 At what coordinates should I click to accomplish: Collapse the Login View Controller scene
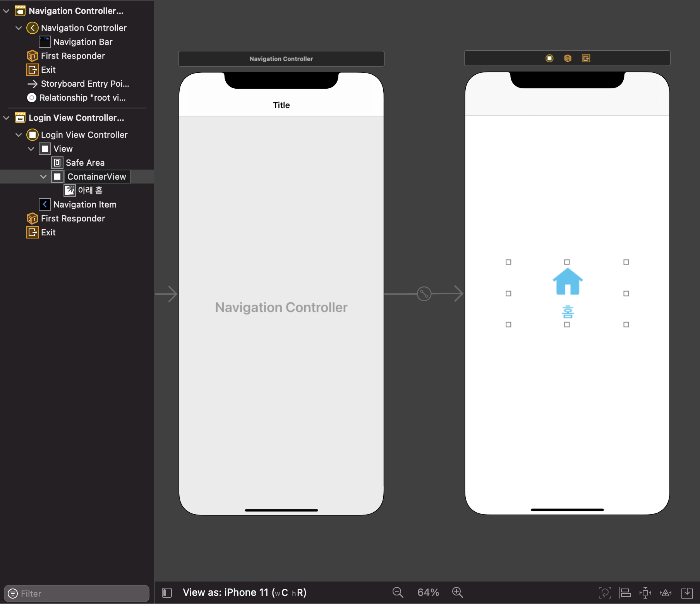point(6,118)
